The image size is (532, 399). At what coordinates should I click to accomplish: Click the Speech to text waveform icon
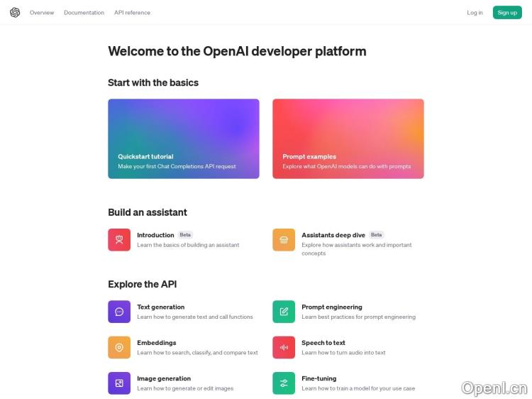[284, 347]
